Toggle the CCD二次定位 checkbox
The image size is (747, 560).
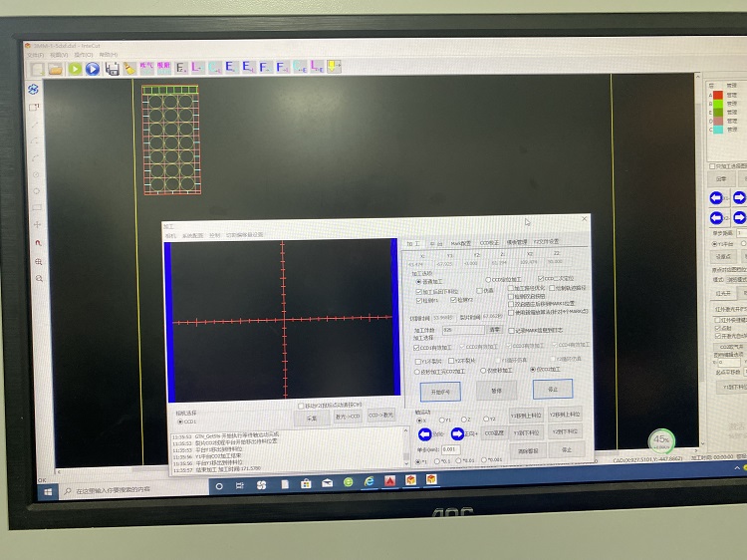(x=540, y=279)
